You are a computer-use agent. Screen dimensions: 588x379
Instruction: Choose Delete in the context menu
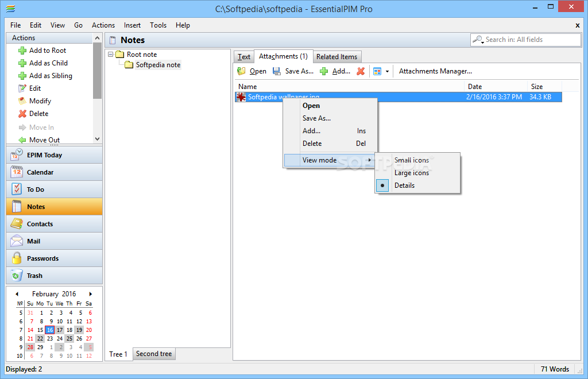point(330,144)
